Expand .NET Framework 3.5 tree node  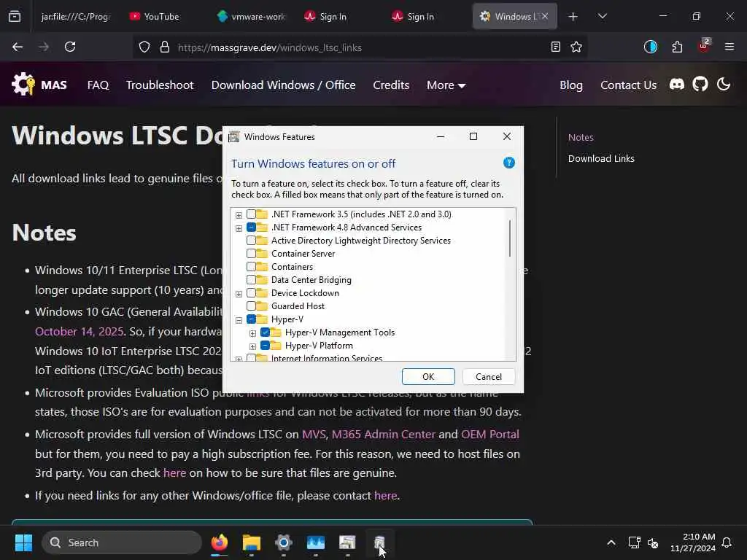pos(239,215)
